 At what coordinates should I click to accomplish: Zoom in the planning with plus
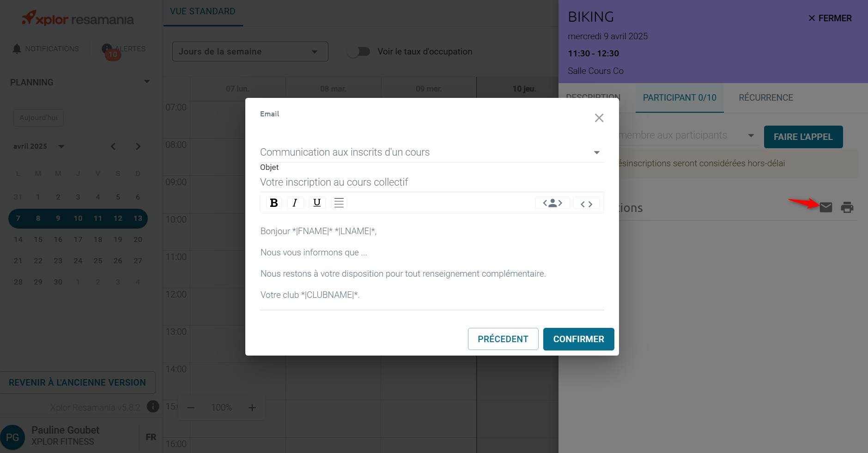click(x=252, y=408)
